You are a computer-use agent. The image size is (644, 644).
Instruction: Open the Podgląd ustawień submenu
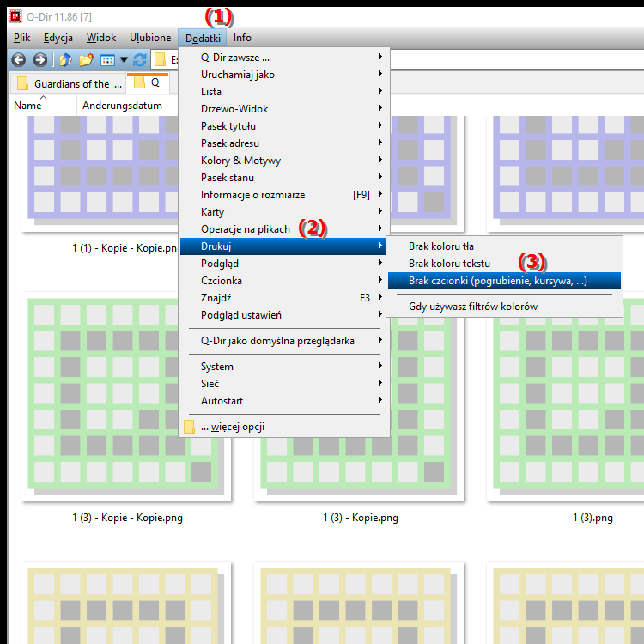[x=284, y=315]
